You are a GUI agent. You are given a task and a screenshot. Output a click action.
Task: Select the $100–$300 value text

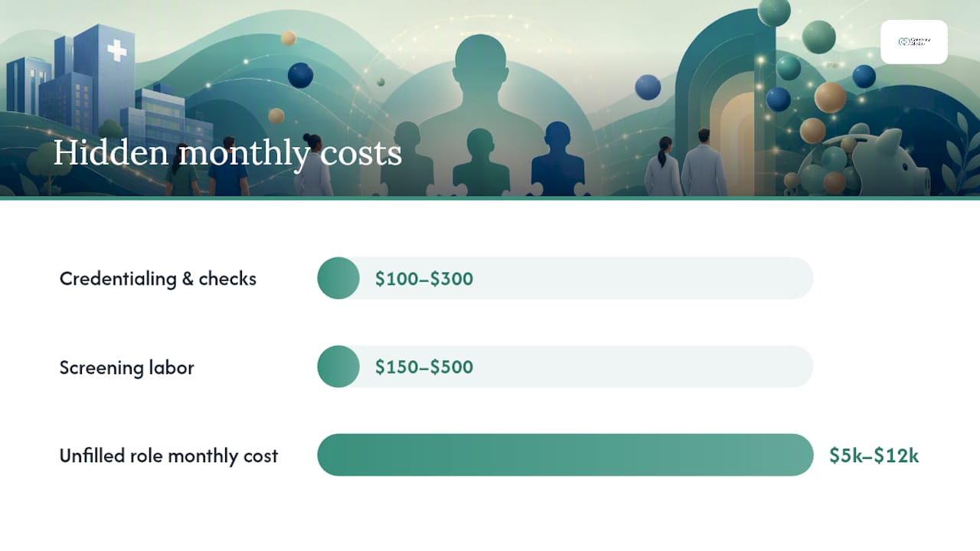tap(424, 279)
